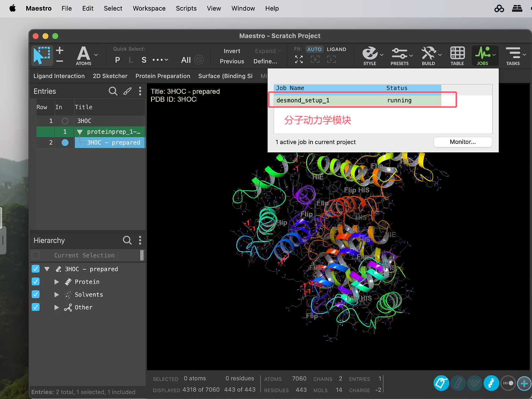
Task: Collapse the proteinprep_1 group
Action: pyautogui.click(x=80, y=132)
